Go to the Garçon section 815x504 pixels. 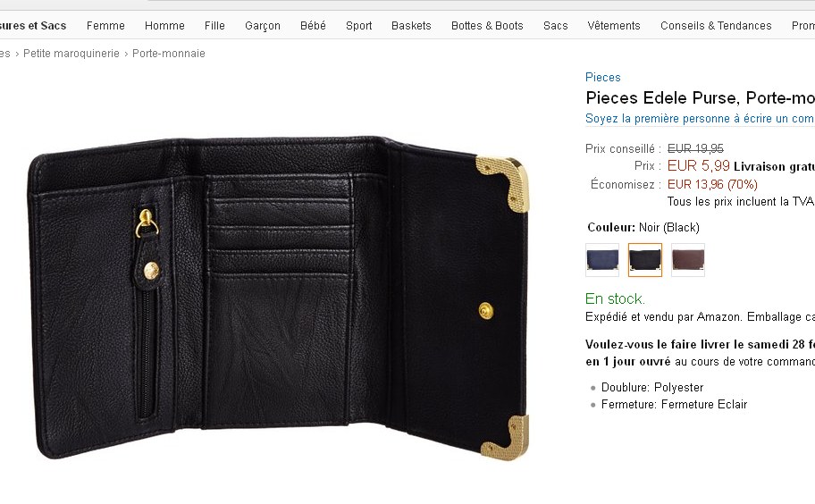click(x=263, y=26)
